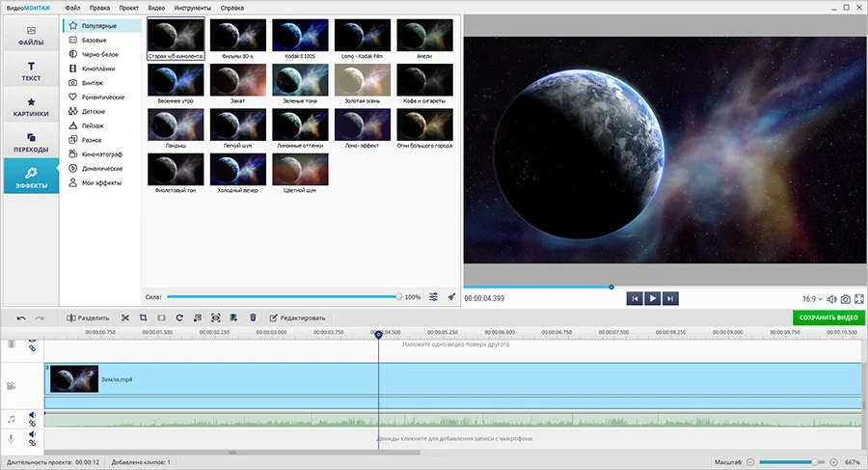Take a snapshot with camera icon
The height and width of the screenshot is (470, 868).
(x=845, y=299)
